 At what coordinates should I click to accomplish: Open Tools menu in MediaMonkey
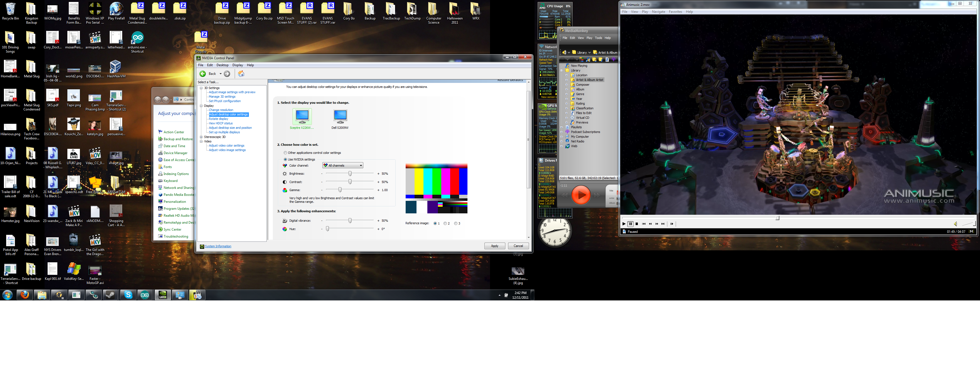(598, 38)
